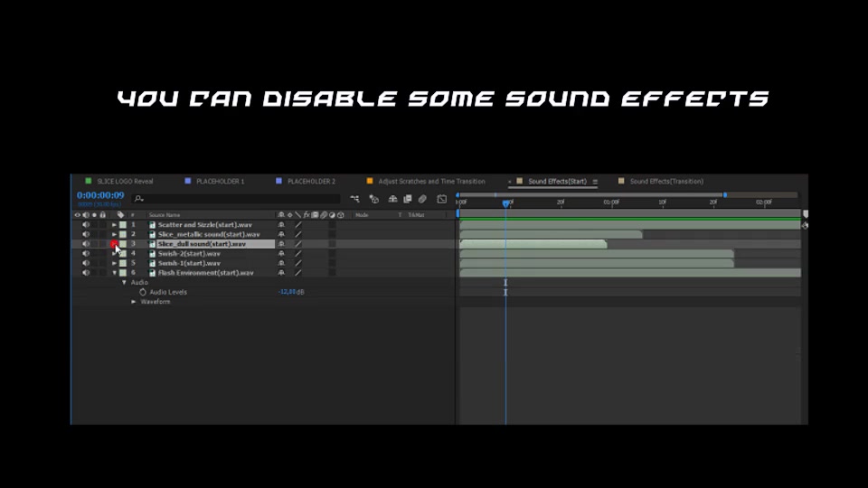The height and width of the screenshot is (488, 868).
Task: Click the lock column header icon
Action: pyautogui.click(x=102, y=215)
